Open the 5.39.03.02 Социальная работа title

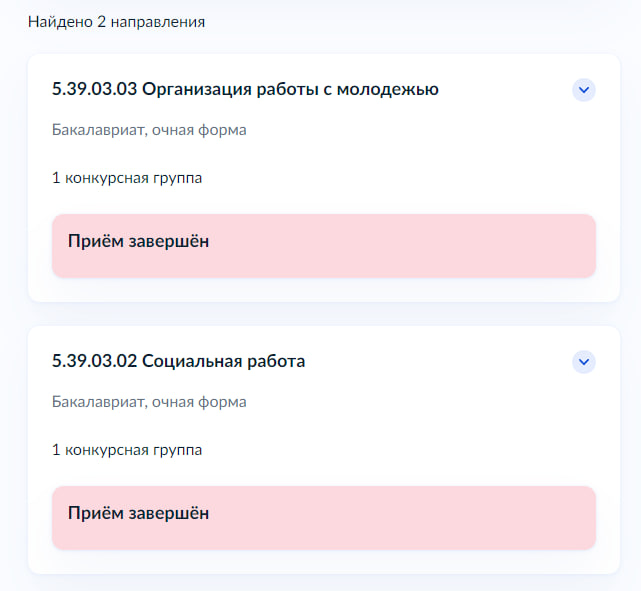pyautogui.click(x=178, y=361)
